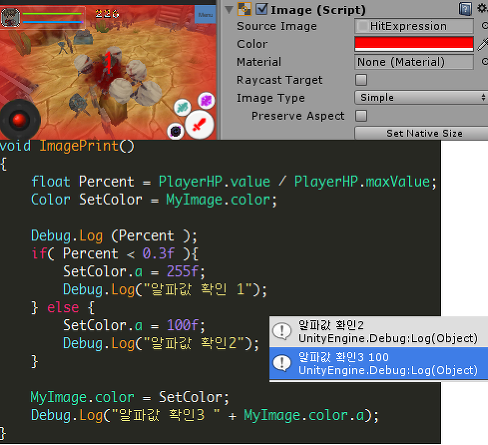This screenshot has width=488, height=445.
Task: Click the player portrait icon in game HUD
Action: point(10,17)
